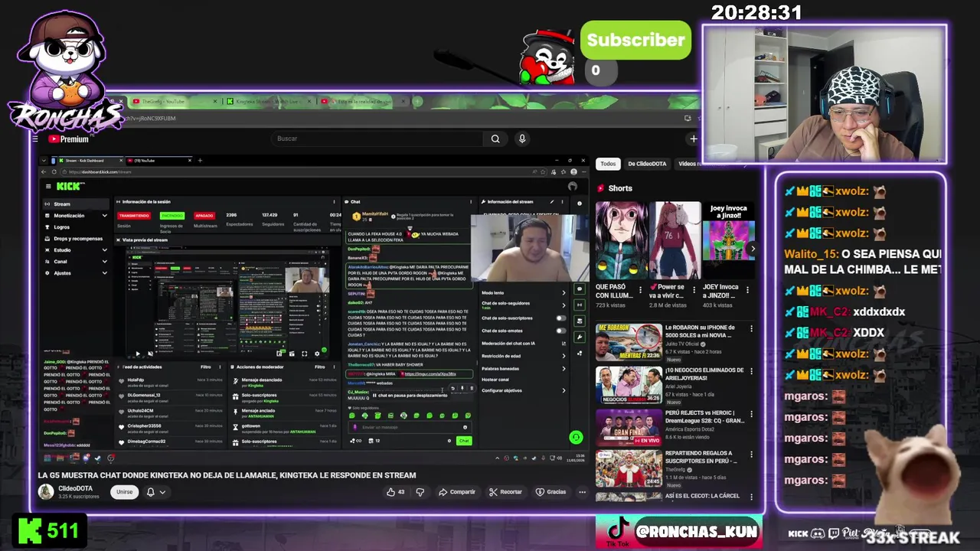Open the chat bubble icon in Kick sidebar

580,289
